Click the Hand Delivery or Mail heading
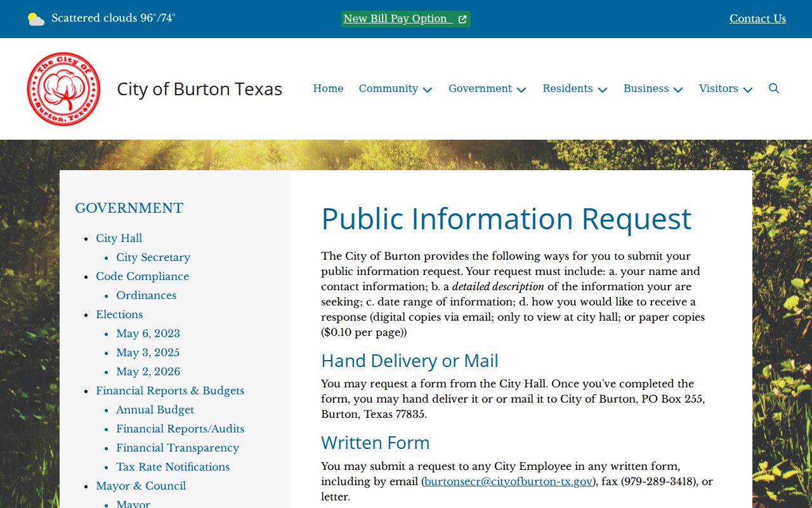812x508 pixels. click(x=410, y=361)
